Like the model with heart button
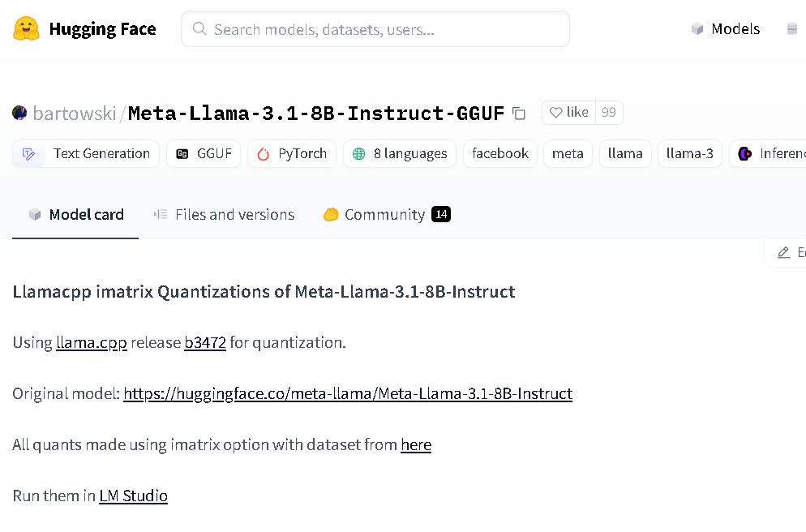The image size is (806, 532). [568, 113]
